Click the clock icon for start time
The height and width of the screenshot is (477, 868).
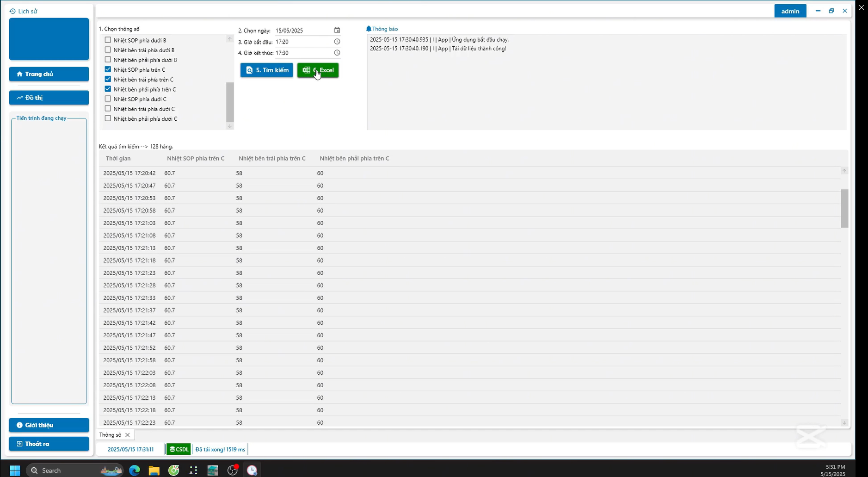point(337,42)
